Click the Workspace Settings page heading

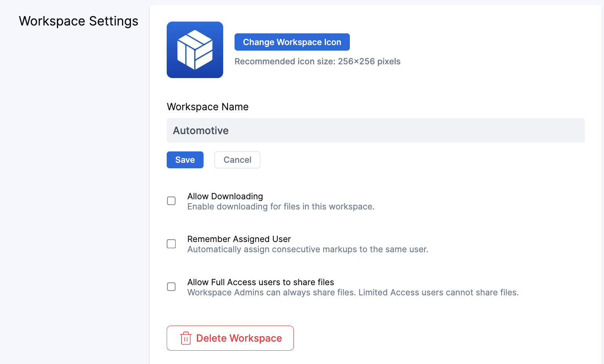tap(78, 21)
